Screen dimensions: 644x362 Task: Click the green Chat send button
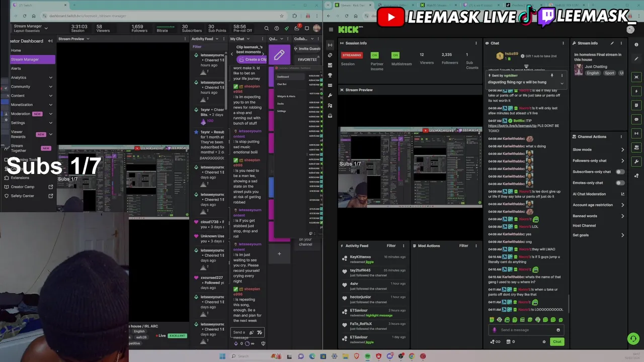point(557,342)
